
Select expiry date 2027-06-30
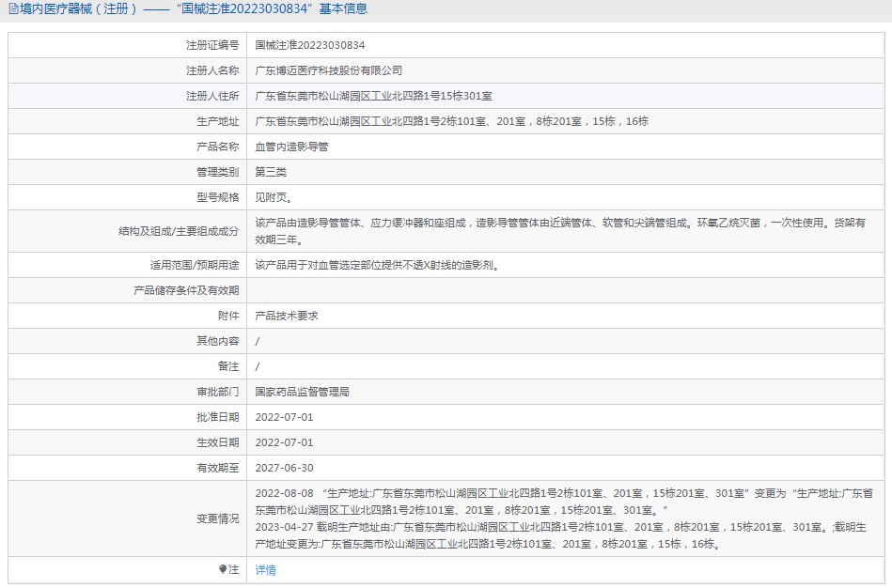coord(284,468)
